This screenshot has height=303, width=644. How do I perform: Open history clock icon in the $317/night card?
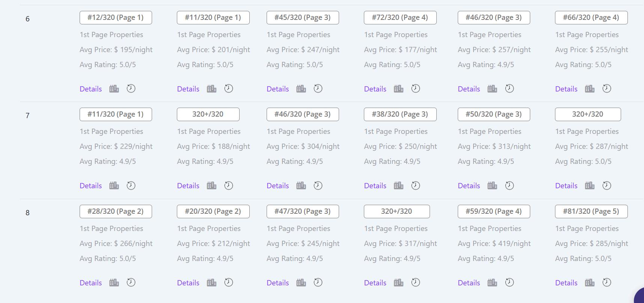pos(416,282)
